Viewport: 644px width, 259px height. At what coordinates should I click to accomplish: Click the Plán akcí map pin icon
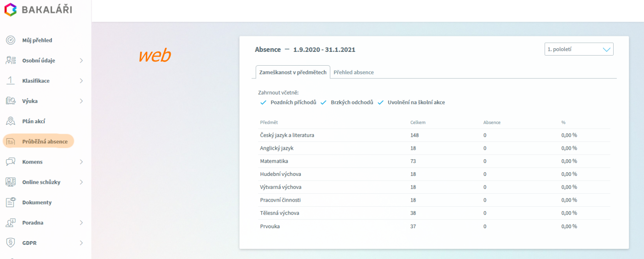pos(11,121)
